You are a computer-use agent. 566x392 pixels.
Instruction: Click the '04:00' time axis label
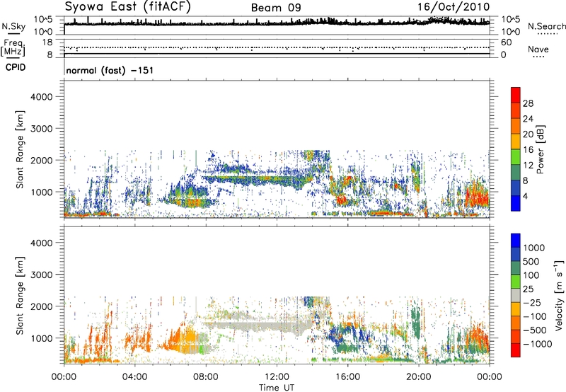click(135, 377)
